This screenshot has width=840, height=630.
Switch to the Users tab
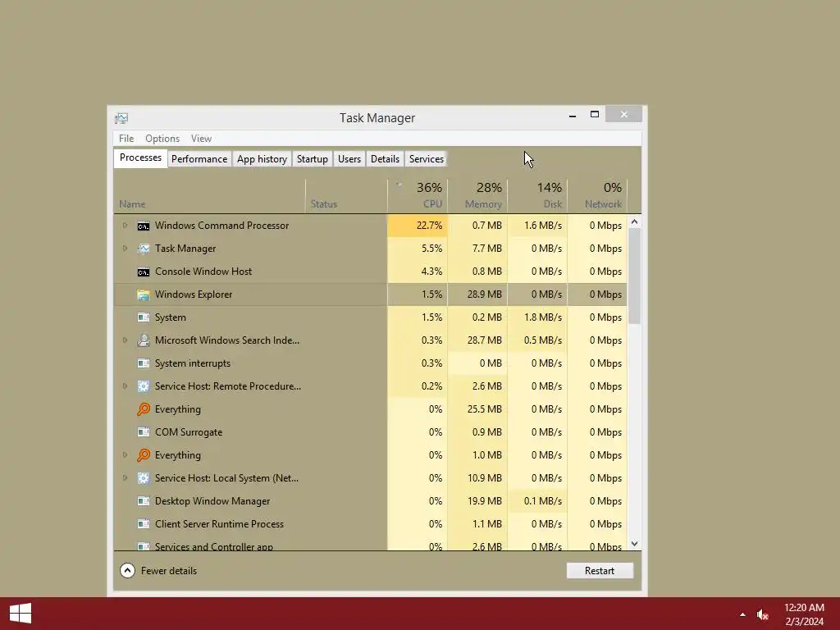click(x=349, y=159)
